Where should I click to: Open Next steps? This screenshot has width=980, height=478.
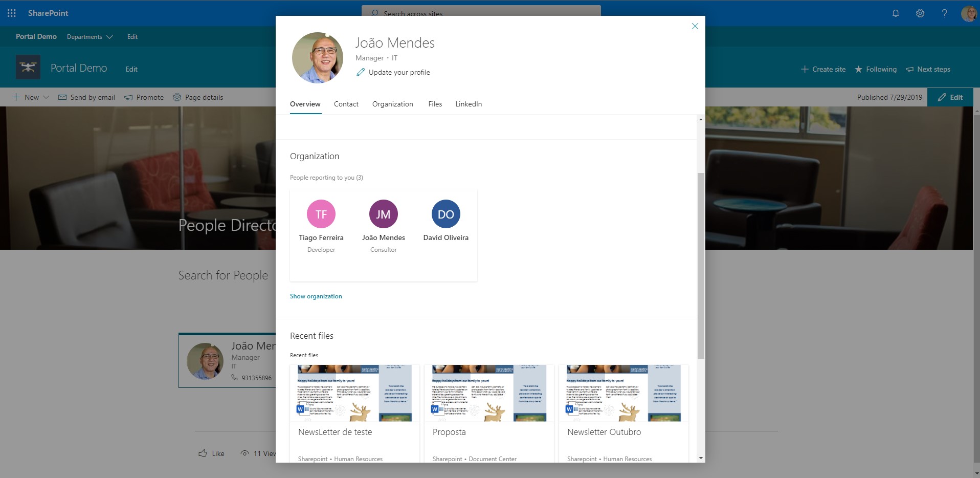pyautogui.click(x=928, y=69)
